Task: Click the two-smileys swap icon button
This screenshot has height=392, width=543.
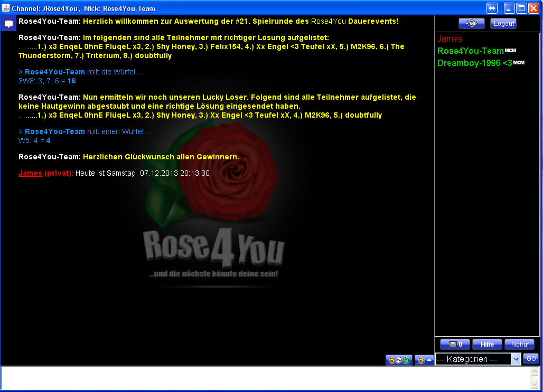Action: point(399,360)
